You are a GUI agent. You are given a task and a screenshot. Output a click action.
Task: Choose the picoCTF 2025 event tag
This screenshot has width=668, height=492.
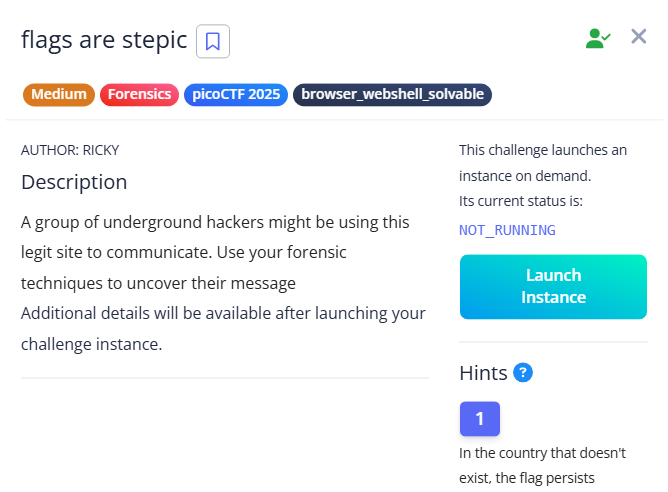click(x=236, y=95)
